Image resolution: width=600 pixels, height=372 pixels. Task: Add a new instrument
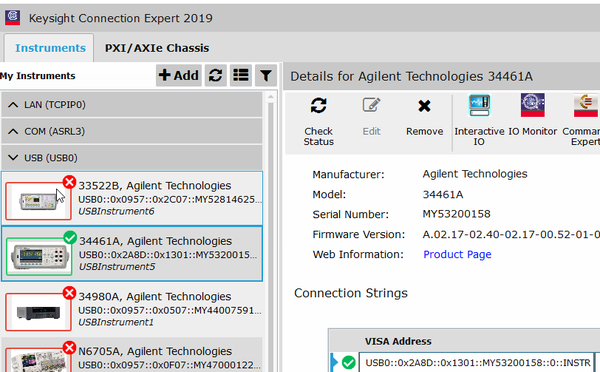pyautogui.click(x=179, y=75)
